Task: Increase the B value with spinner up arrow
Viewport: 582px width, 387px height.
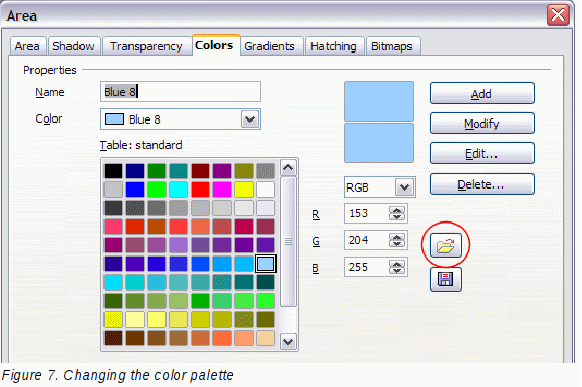Action: click(x=397, y=264)
